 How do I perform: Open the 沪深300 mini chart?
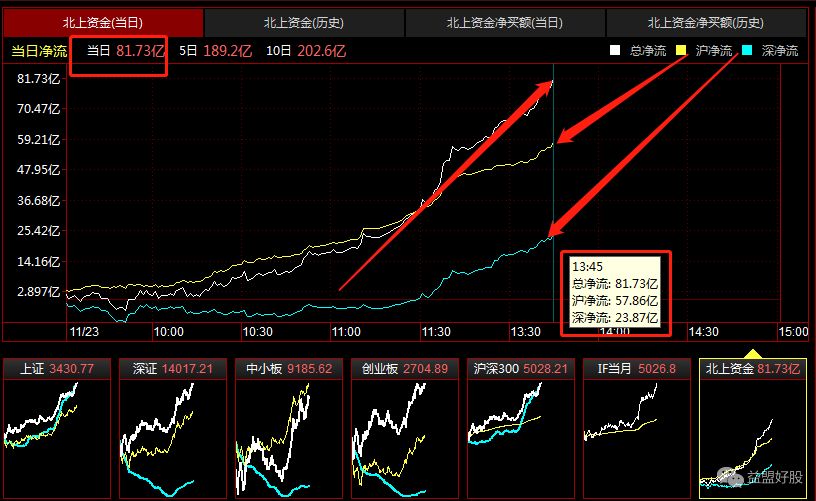(522, 428)
